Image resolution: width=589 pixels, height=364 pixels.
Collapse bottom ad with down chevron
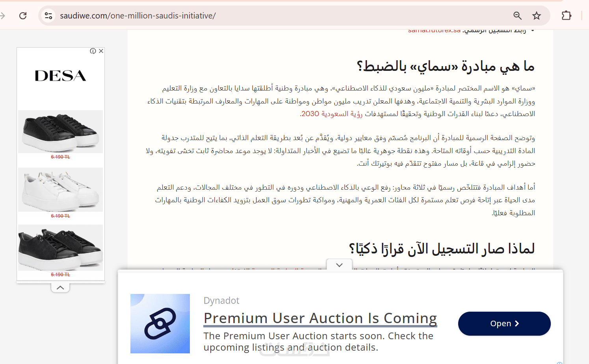point(339,265)
